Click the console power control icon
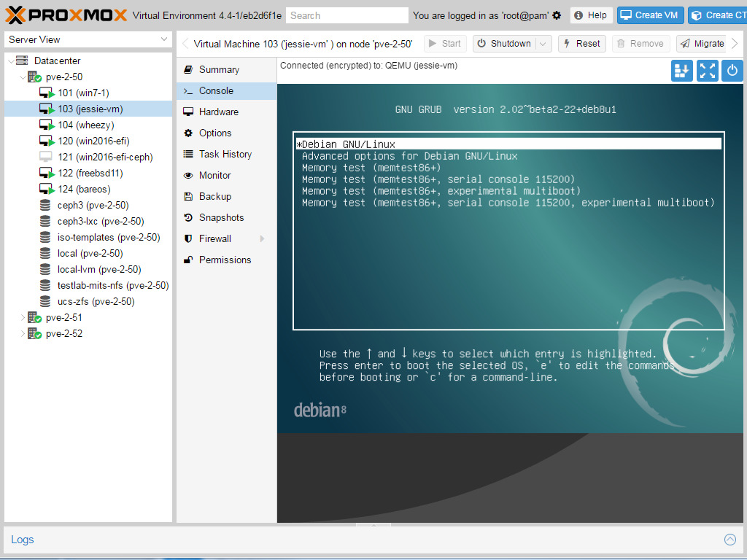Screen dimensions: 747x560 tap(732, 71)
